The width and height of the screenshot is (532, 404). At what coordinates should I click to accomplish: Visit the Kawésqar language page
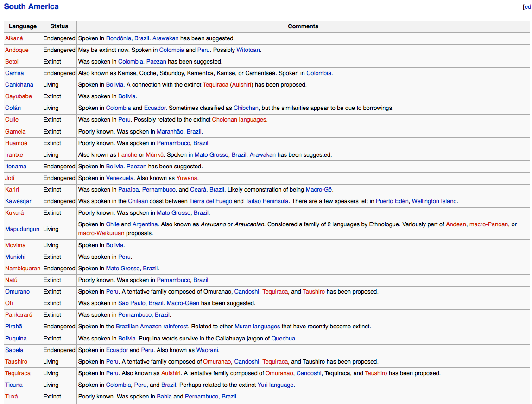tap(18, 201)
